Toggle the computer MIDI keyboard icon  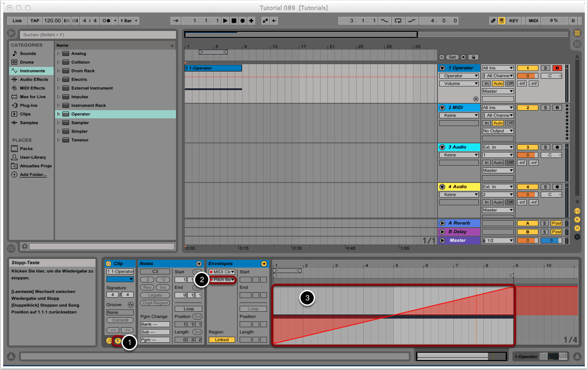tap(502, 21)
